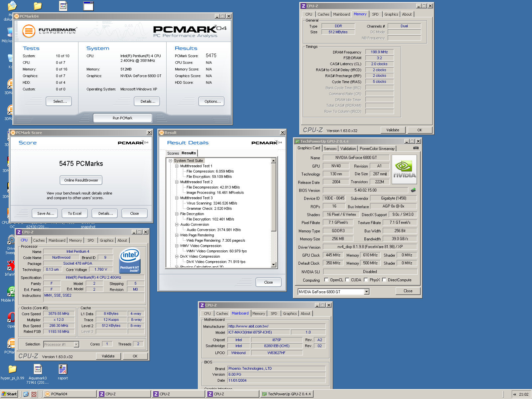
Task: Collapse Multithreaded Test 3 node
Action: tap(177, 198)
